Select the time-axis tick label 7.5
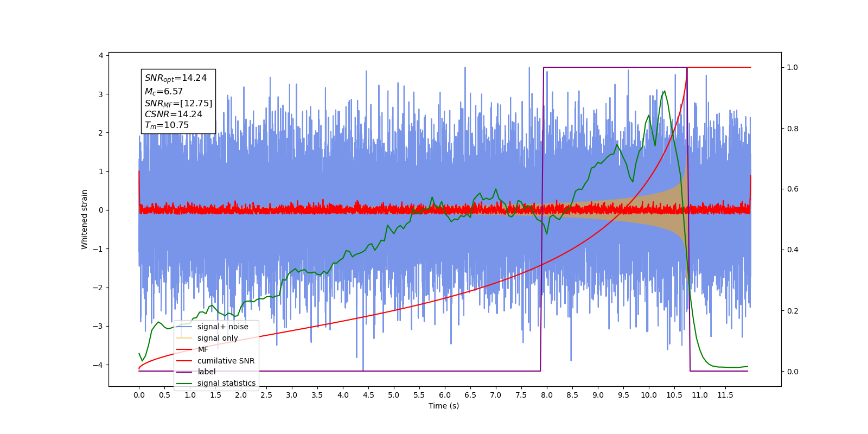Viewport: 868px width, 434px height. coord(521,395)
